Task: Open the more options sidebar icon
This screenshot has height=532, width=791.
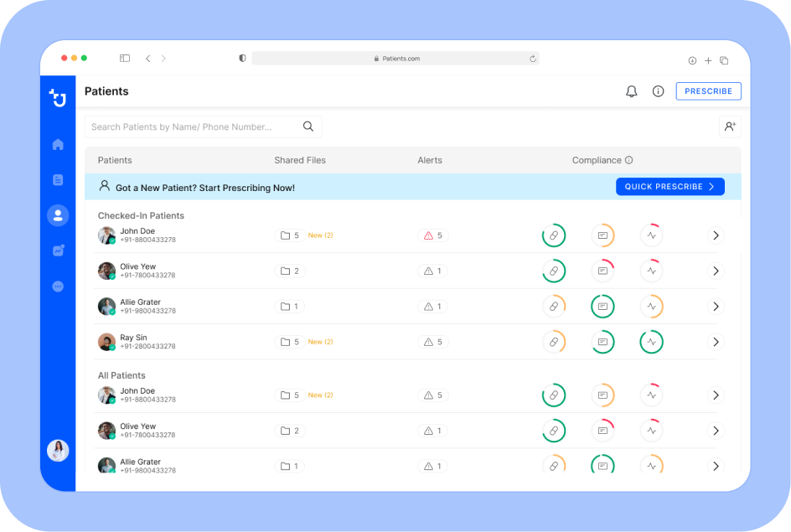Action: tap(58, 287)
